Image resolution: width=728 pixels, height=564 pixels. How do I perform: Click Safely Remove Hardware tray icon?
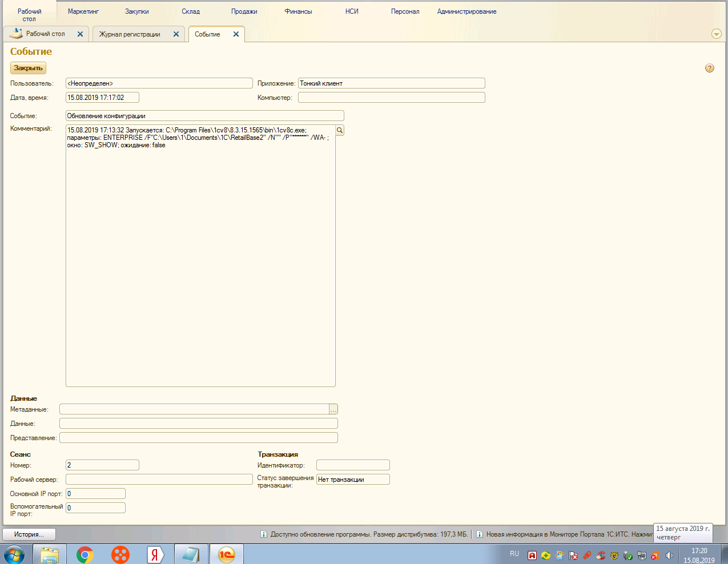coord(628,555)
